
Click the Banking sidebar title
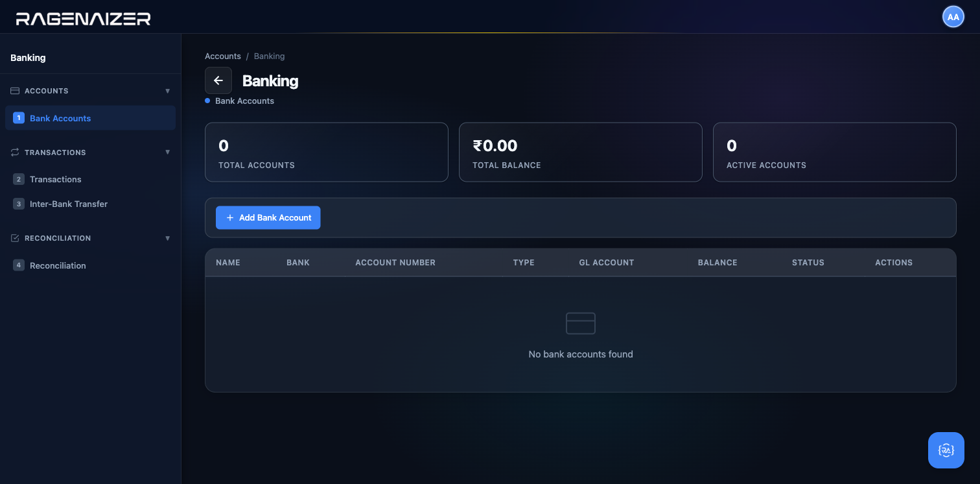[x=28, y=58]
